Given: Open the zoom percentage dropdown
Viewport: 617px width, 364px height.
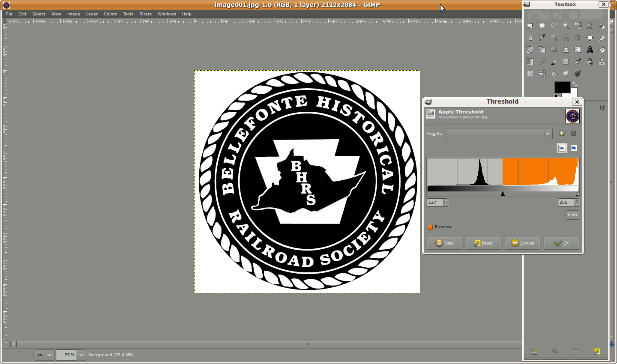Looking at the screenshot, I should (x=81, y=355).
